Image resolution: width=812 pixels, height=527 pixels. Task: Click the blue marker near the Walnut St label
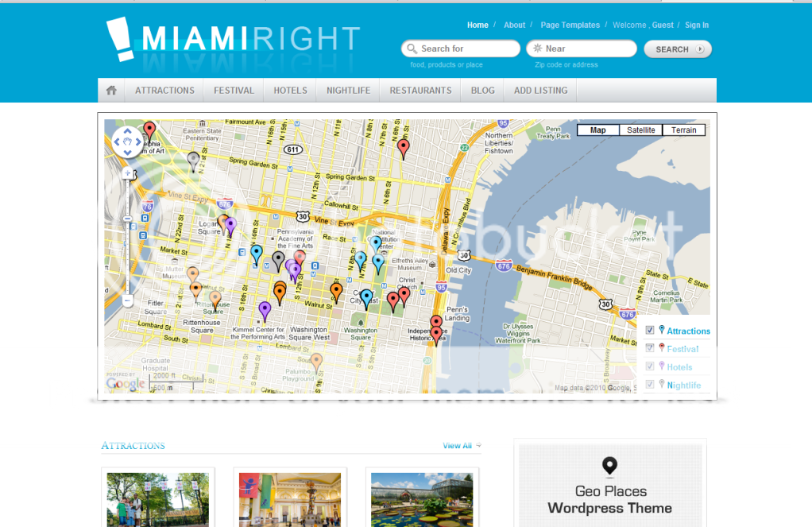[x=366, y=299]
